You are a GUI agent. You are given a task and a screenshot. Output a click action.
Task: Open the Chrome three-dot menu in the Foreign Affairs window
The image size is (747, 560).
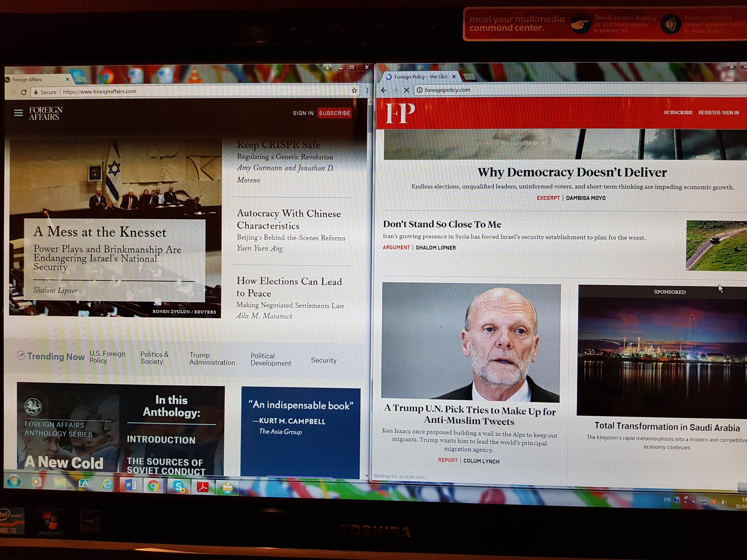[367, 91]
